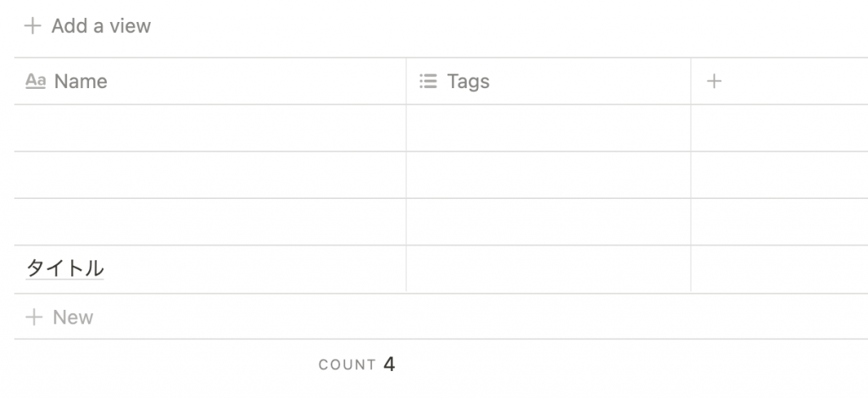Screen dimensions: 868x398
Task: Click the plus icon beside New
Action: (34, 317)
